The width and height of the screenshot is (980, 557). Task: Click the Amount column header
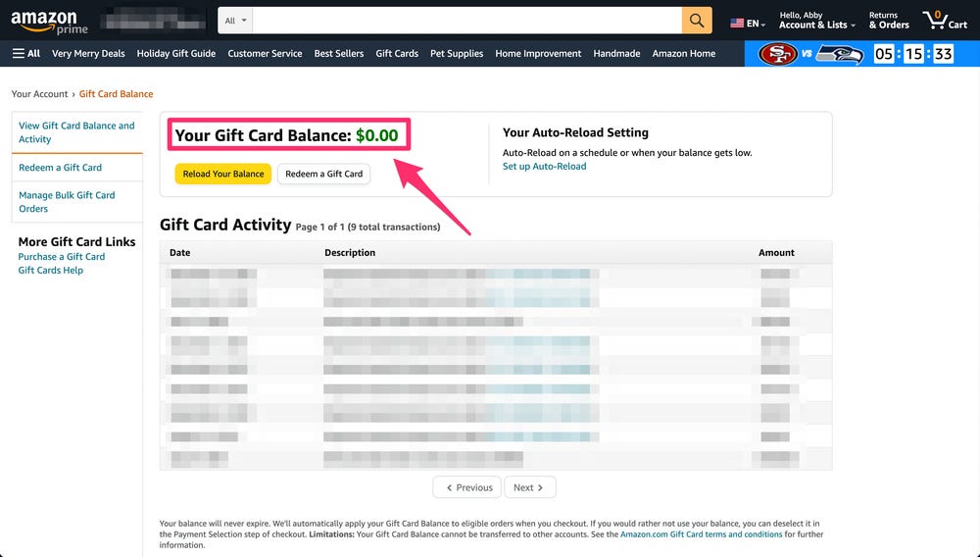tap(776, 253)
